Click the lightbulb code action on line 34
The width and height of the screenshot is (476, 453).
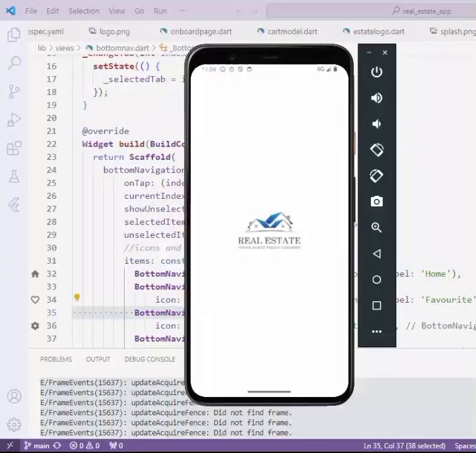(x=77, y=298)
